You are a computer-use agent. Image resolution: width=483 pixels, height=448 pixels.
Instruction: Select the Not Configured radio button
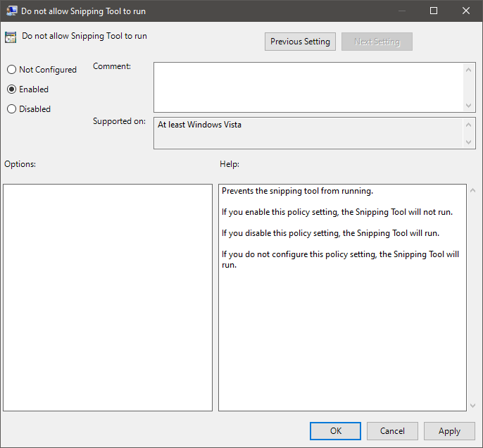point(11,70)
